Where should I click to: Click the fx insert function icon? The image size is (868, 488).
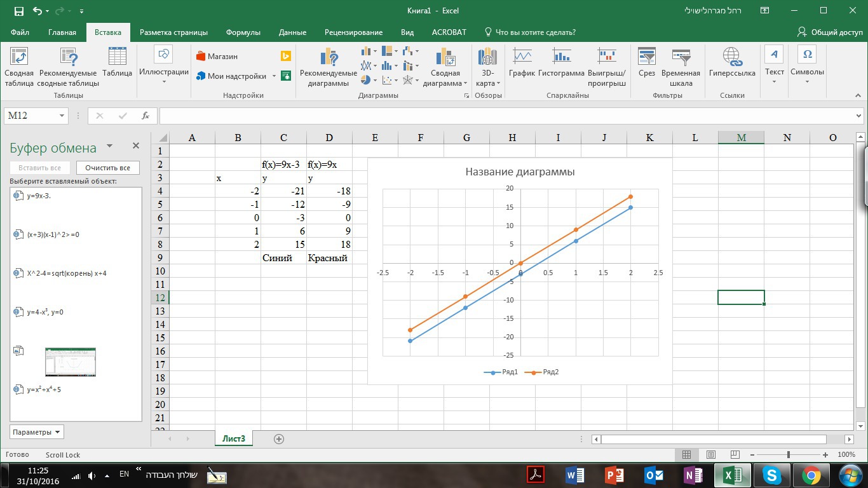pos(146,116)
